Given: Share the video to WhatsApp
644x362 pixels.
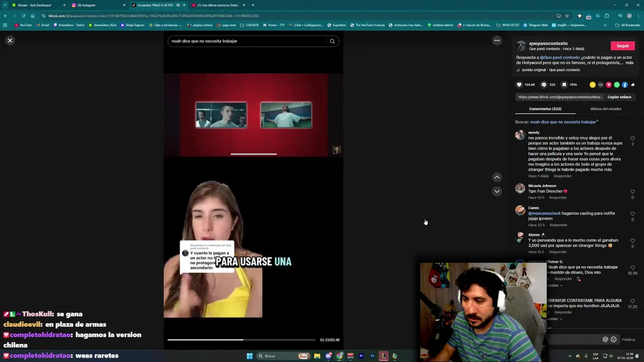Looking at the screenshot, I should (x=617, y=84).
